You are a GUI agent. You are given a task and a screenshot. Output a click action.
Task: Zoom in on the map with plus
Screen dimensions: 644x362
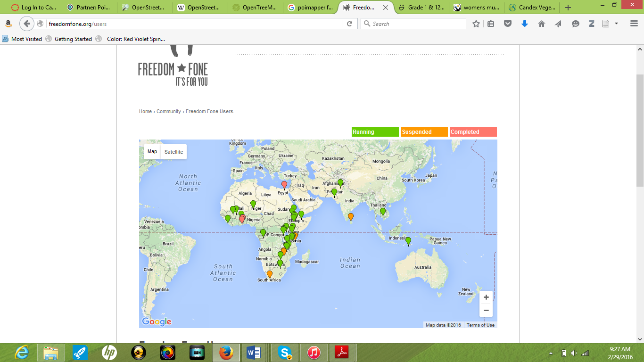point(486,297)
